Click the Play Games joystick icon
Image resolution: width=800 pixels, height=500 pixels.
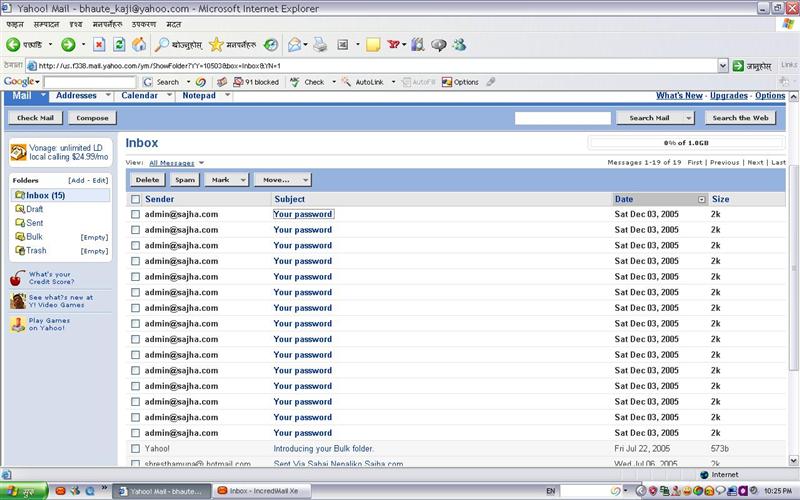[18, 324]
